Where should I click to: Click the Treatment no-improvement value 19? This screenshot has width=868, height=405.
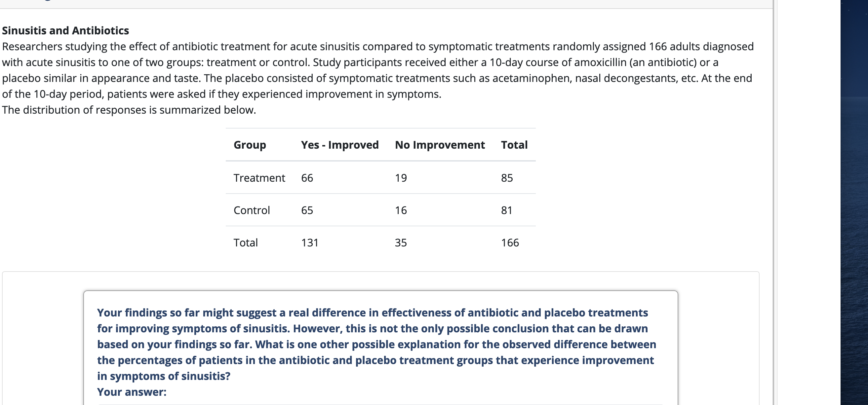coord(401,178)
